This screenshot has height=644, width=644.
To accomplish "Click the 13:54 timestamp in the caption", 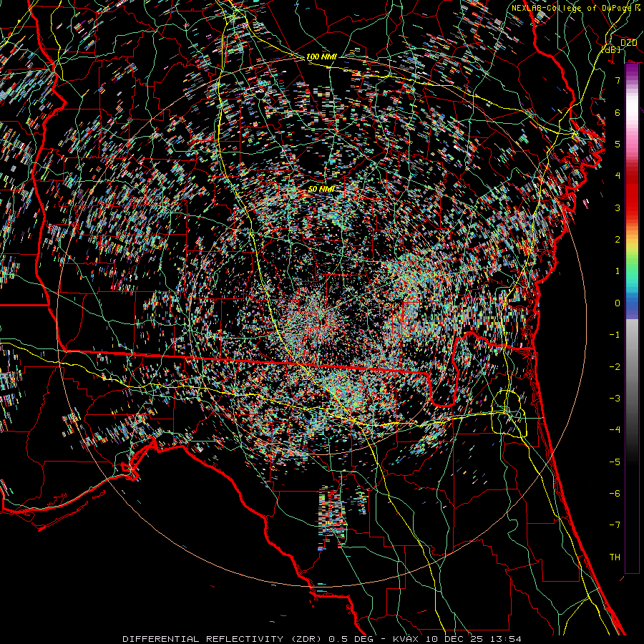I will (x=507, y=639).
